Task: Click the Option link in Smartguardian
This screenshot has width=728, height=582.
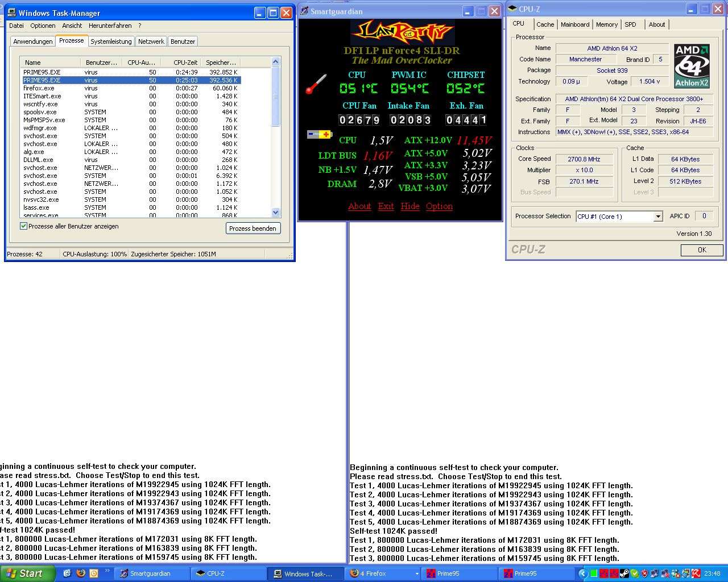Action: pyautogui.click(x=440, y=206)
